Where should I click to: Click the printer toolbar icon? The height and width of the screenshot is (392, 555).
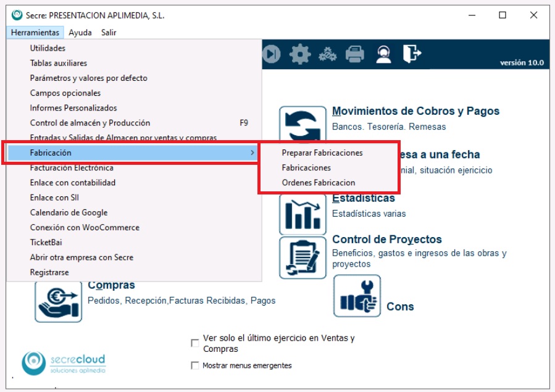pos(354,54)
